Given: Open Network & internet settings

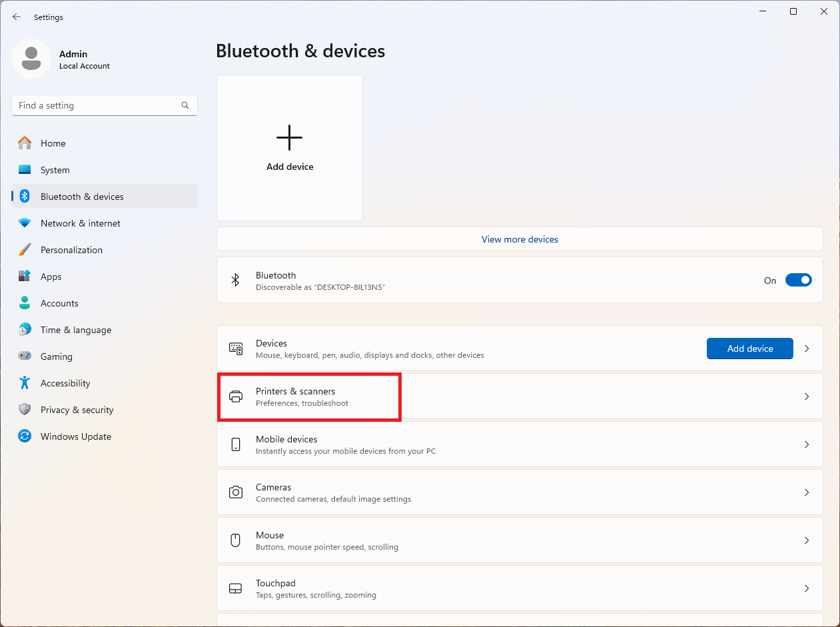Looking at the screenshot, I should [80, 223].
